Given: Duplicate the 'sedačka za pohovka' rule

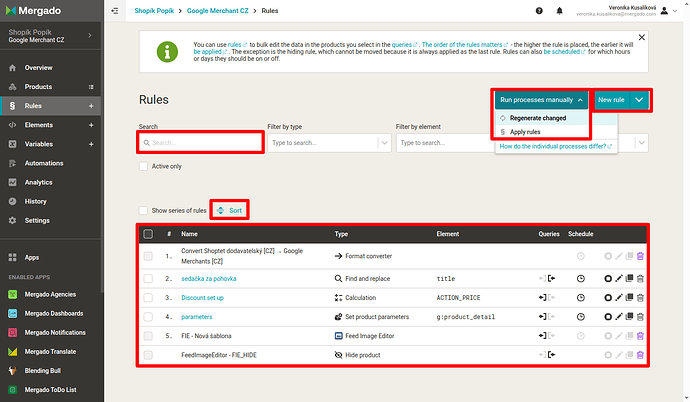Looking at the screenshot, I should 629,278.
